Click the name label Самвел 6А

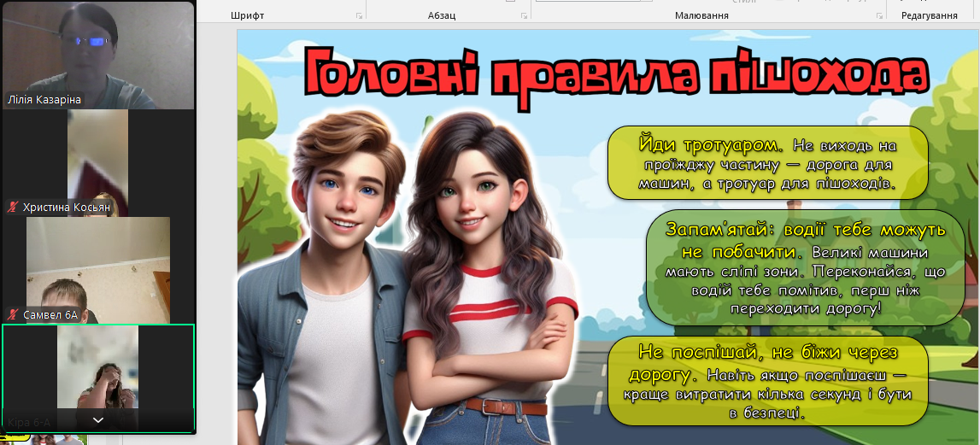50,315
